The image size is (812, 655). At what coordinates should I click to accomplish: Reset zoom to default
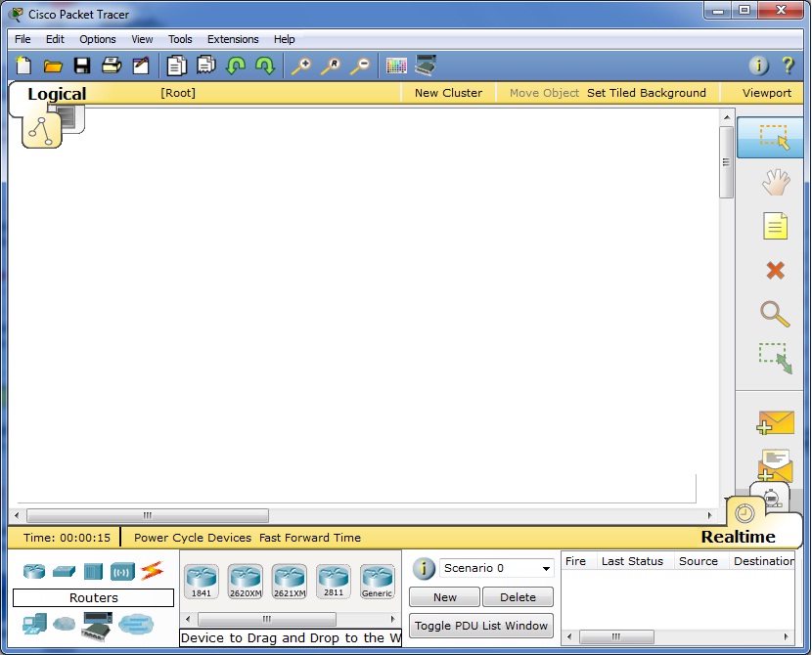[x=331, y=66]
